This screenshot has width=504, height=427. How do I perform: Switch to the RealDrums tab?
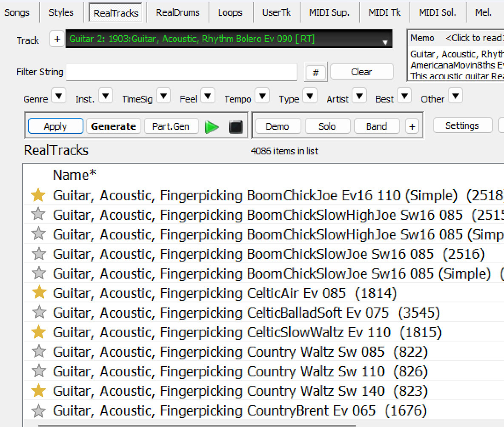point(178,12)
